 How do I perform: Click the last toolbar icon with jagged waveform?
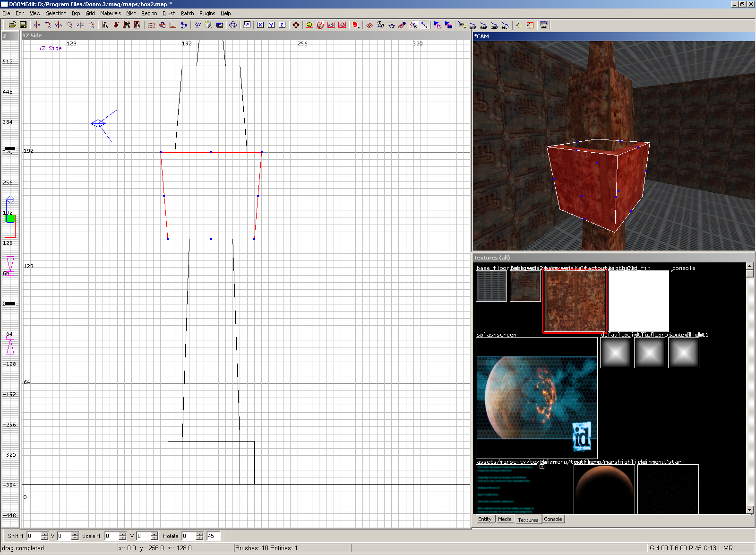coord(544,25)
